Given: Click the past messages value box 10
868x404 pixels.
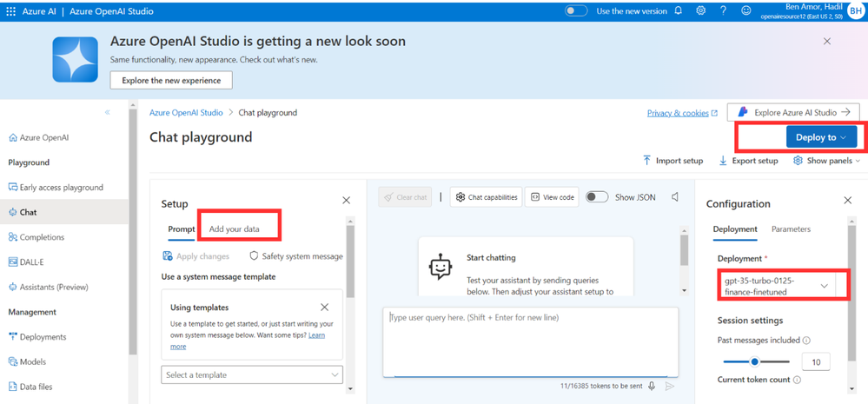Looking at the screenshot, I should [x=816, y=362].
